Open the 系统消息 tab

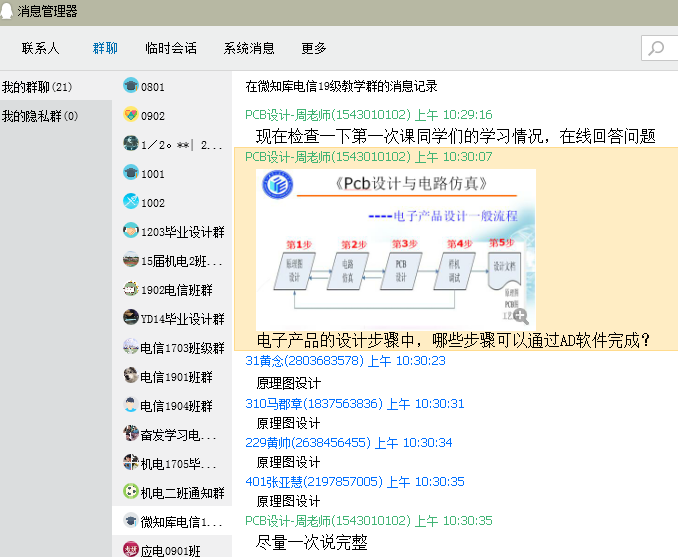coord(249,48)
